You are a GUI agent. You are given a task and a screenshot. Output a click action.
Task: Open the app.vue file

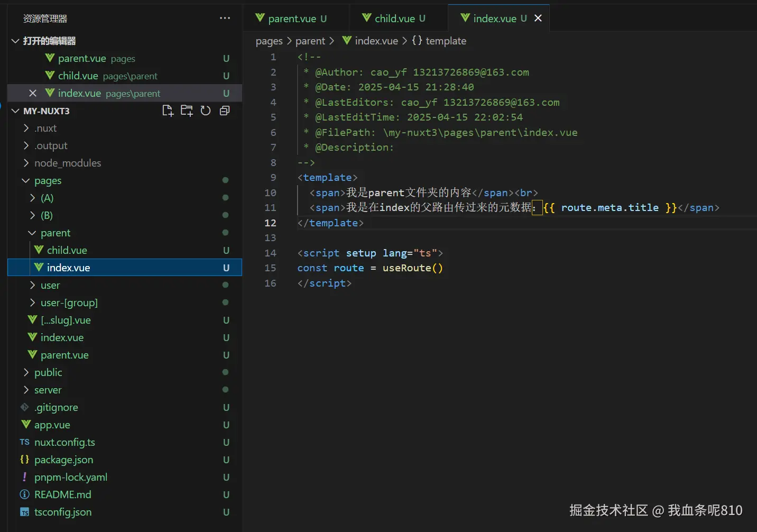(125, 425)
